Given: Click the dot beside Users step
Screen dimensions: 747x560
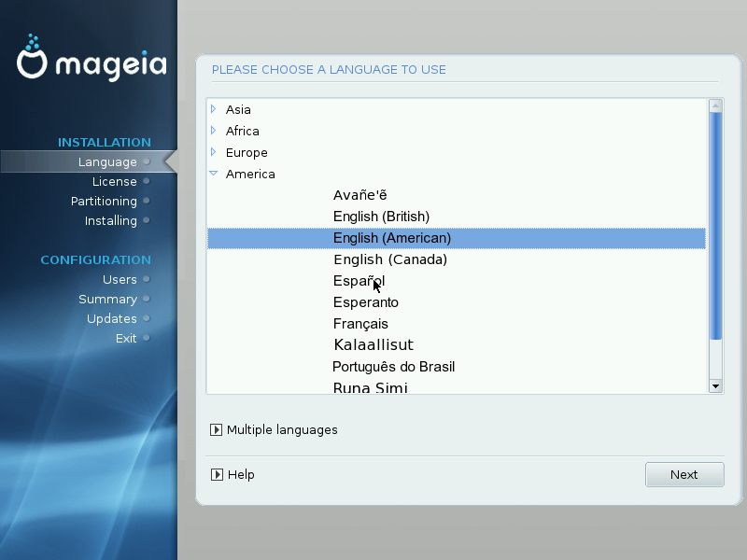Looking at the screenshot, I should point(147,279).
